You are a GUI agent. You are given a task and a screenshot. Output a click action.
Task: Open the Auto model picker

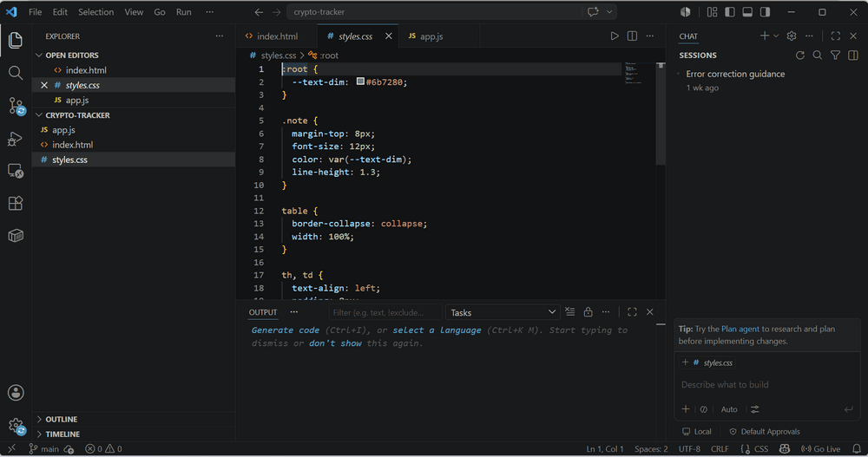click(728, 409)
